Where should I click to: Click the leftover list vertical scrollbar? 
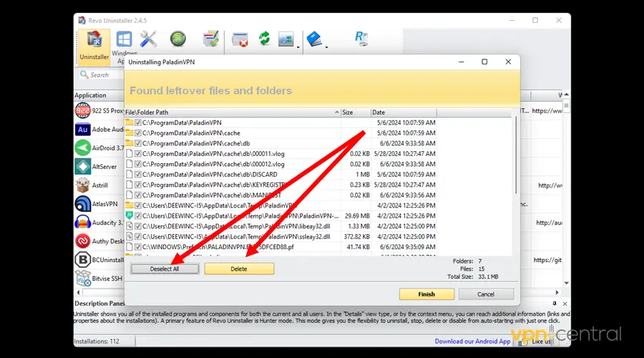(516, 155)
